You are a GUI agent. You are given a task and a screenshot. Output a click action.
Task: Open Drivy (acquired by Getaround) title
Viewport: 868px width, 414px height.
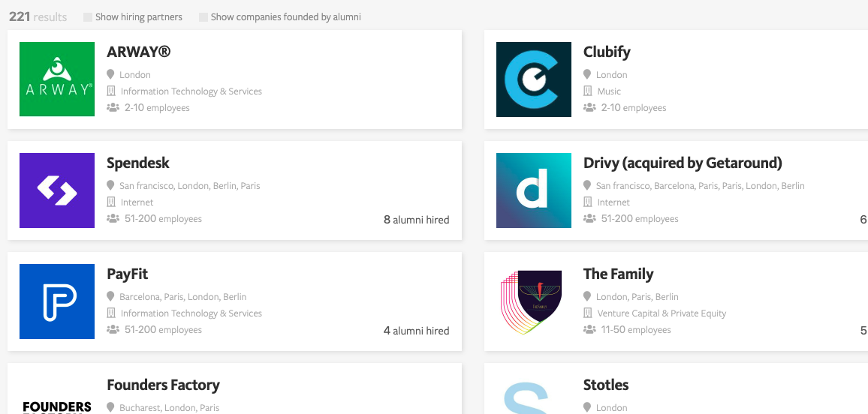click(683, 163)
